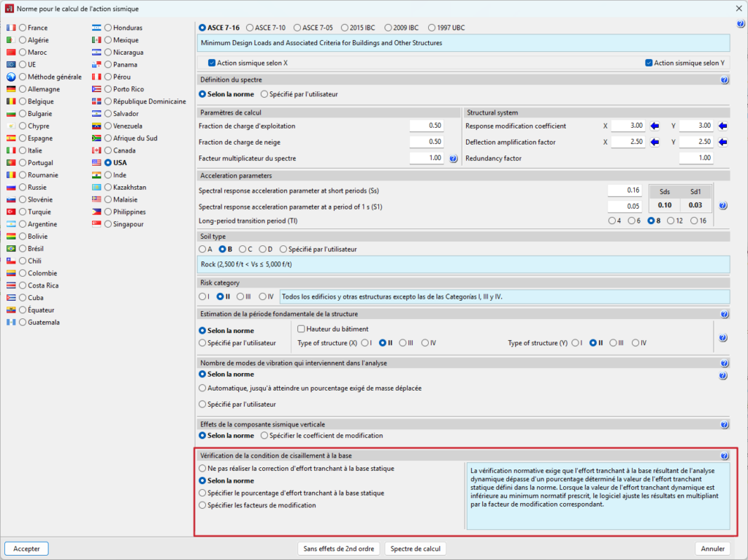Click the USA flag icon
This screenshot has height=560, width=748.
click(x=96, y=163)
